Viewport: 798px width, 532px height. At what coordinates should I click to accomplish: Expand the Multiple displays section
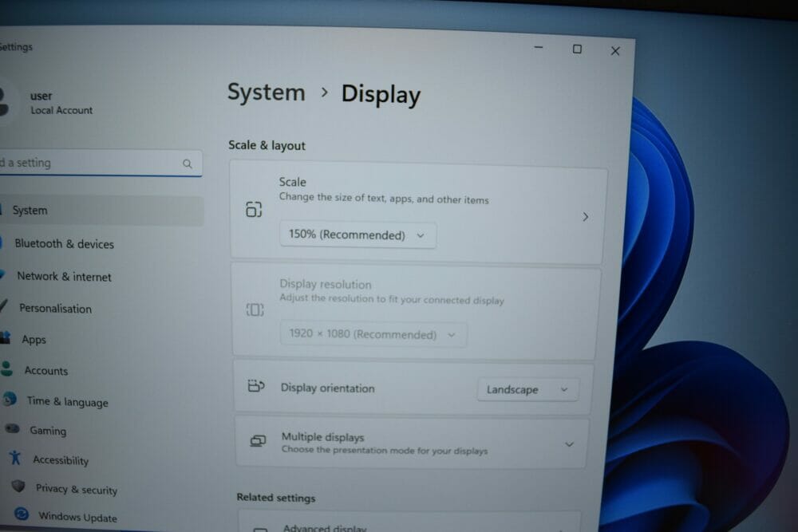(x=569, y=444)
